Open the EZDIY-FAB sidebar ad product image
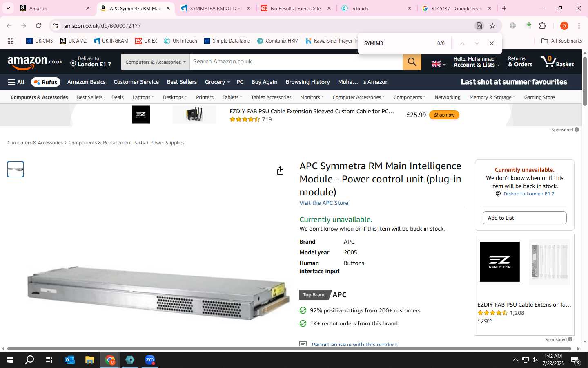Viewport: 588px width, 368px height. point(550,262)
